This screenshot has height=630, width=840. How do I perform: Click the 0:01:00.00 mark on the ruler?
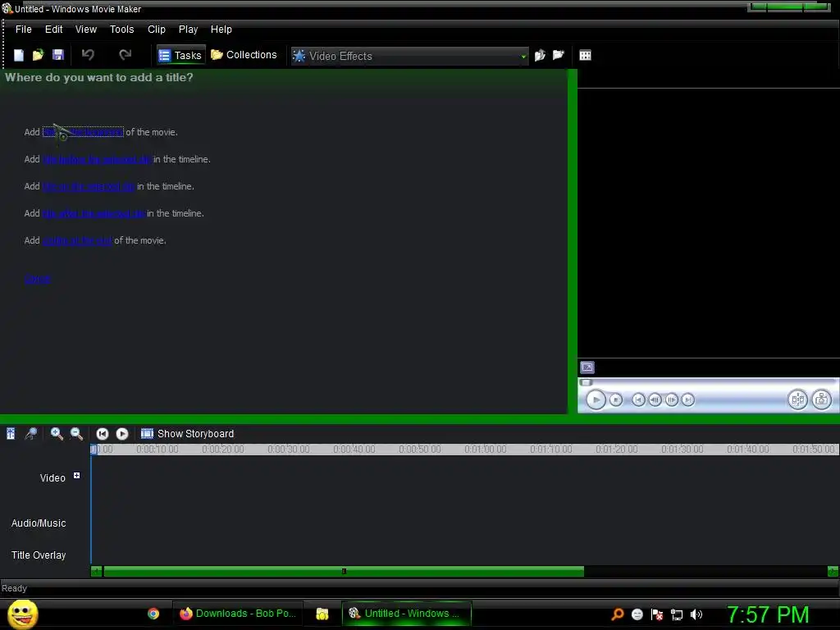(486, 450)
